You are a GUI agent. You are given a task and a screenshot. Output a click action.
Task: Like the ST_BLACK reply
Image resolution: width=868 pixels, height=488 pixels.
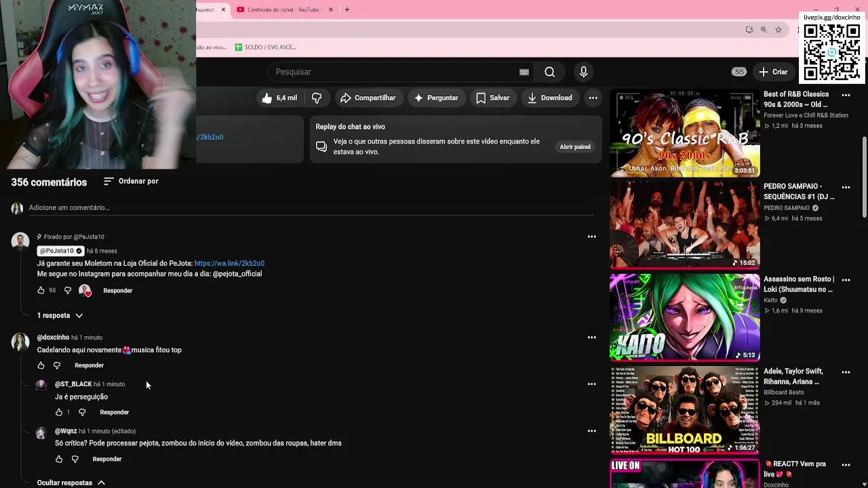click(59, 412)
